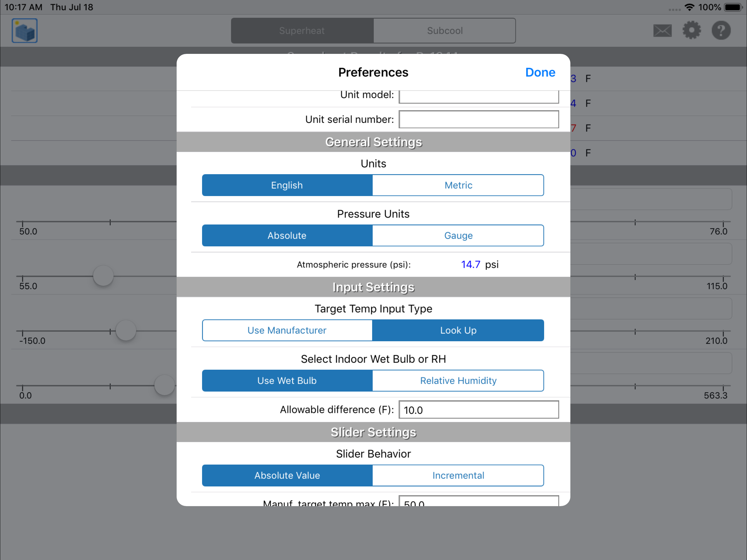Tap the Wi-Fi status icon

coord(689,7)
